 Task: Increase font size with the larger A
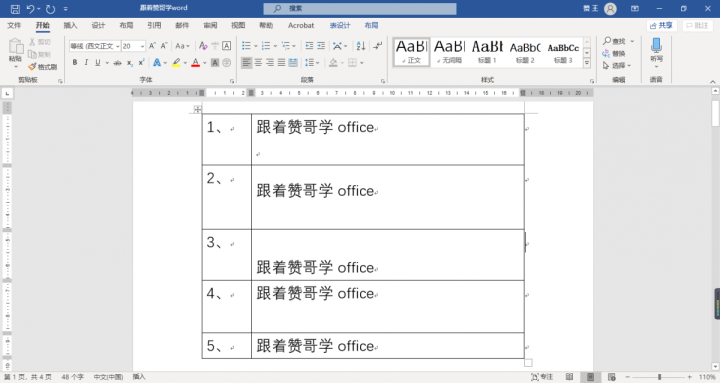tap(152, 46)
